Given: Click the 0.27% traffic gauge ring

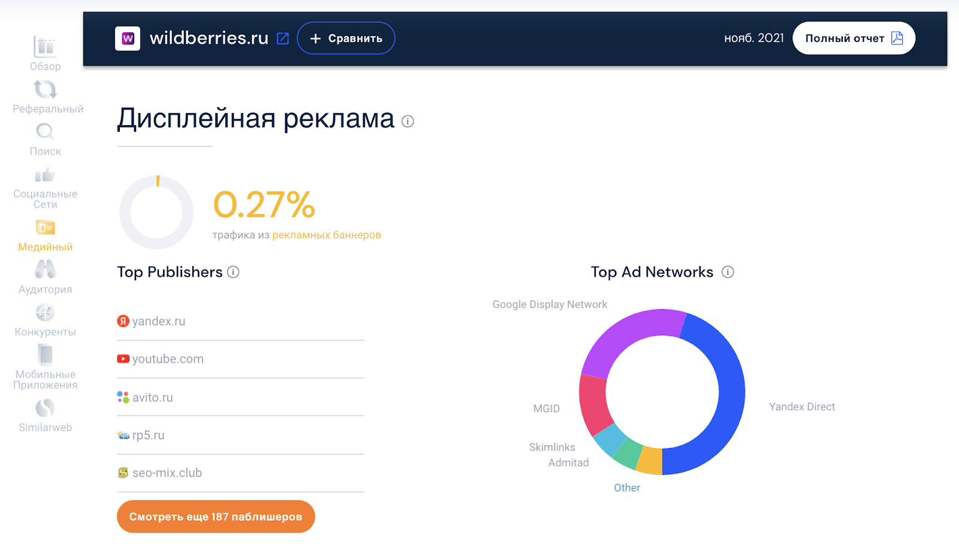Looking at the screenshot, I should click(156, 212).
